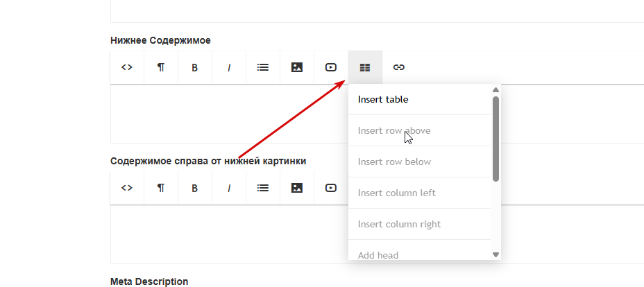
Task: Click the table menu scrollbar up arrow
Action: tap(495, 89)
